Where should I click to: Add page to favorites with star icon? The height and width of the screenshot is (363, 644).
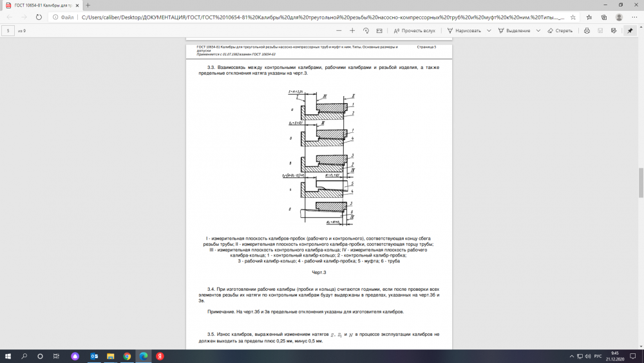pos(573,17)
